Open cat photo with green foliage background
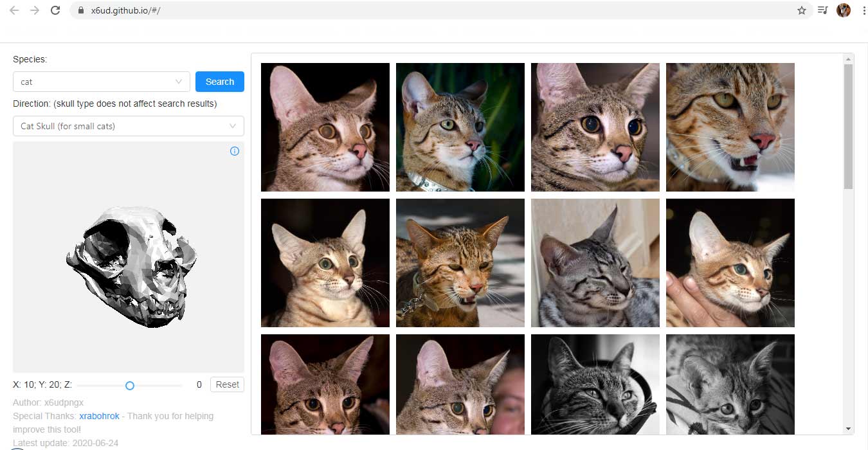 tap(460, 127)
